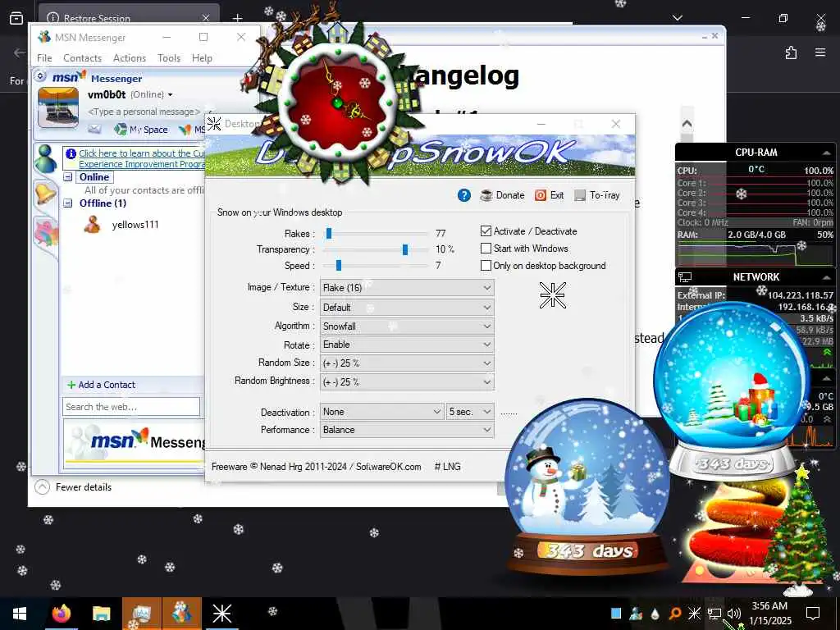Click the water drop tray icon
Image resolution: width=840 pixels, height=630 pixels.
tap(655, 614)
